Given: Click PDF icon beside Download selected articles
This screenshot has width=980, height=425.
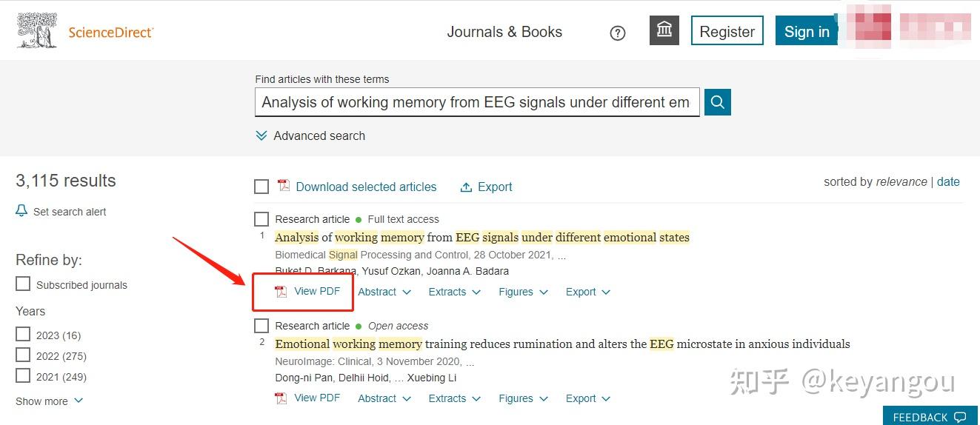Looking at the screenshot, I should tap(283, 186).
